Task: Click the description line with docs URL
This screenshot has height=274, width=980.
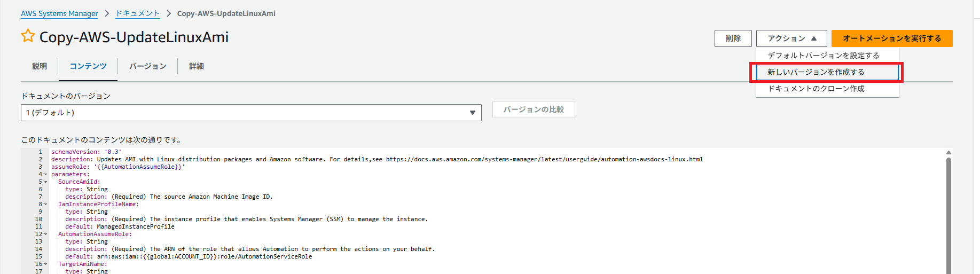Action: (377, 159)
